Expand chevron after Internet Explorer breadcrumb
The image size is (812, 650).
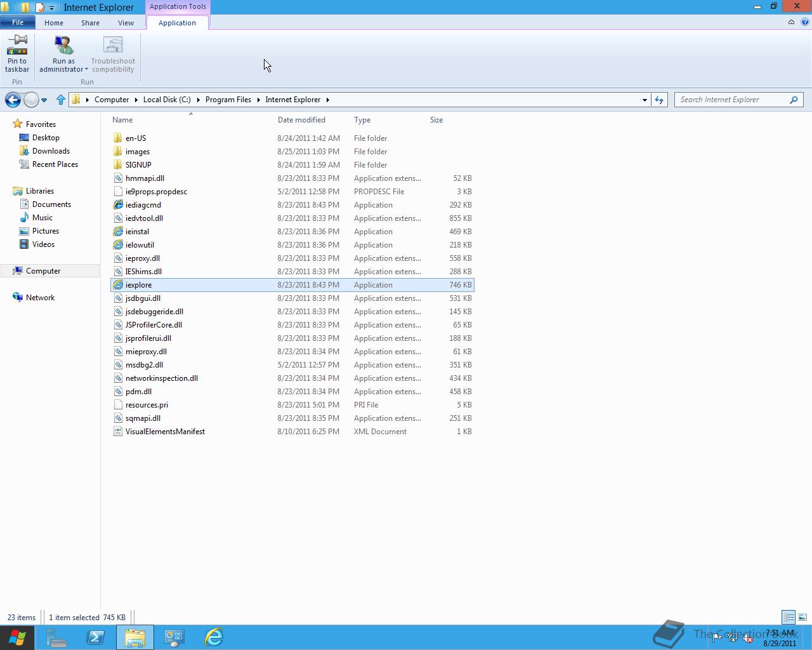tap(328, 100)
